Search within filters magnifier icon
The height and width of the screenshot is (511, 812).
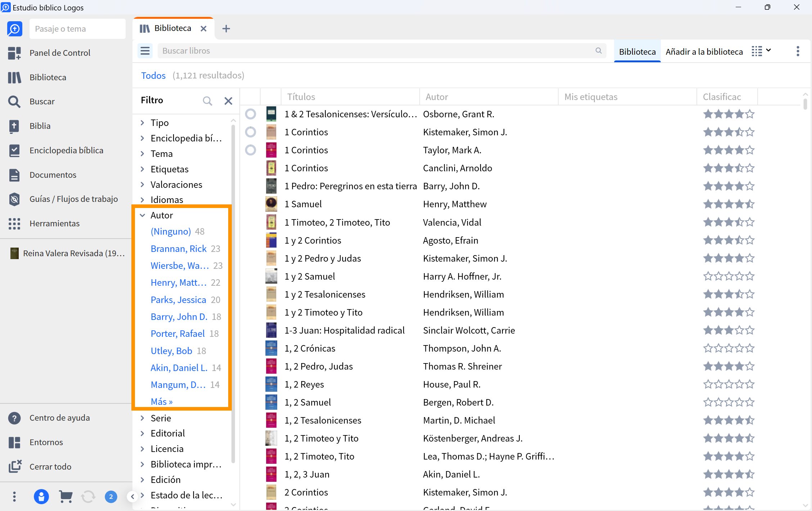[x=207, y=101]
